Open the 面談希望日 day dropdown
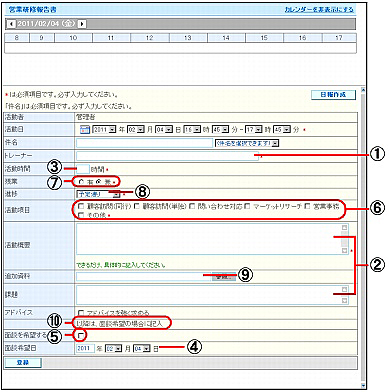The width and height of the screenshot is (389, 392). [142, 349]
